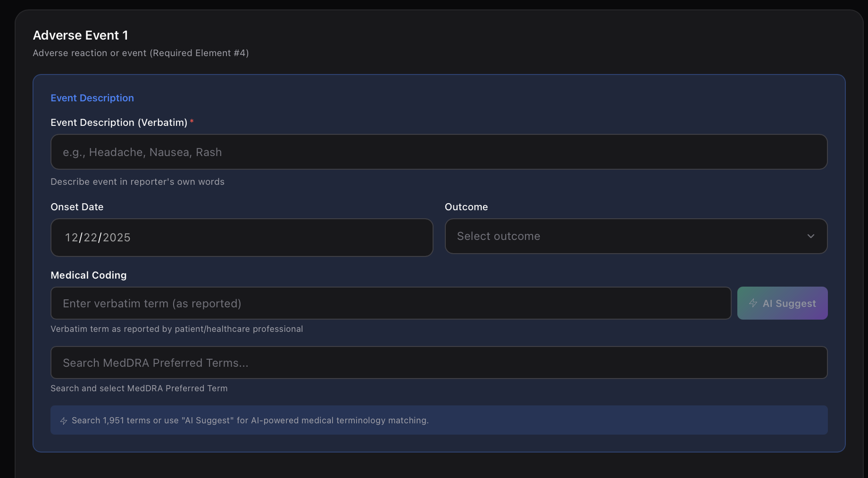Viewport: 868px width, 478px height.
Task: Click the lightning icon in the info banner
Action: [x=64, y=420]
